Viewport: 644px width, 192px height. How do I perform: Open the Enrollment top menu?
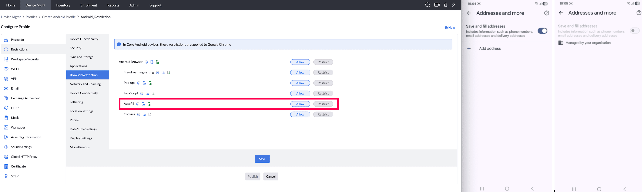click(89, 5)
